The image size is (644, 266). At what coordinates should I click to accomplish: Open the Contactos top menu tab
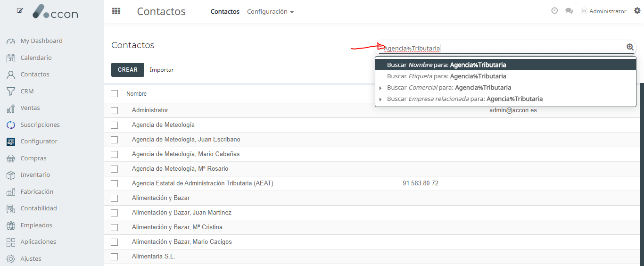tap(225, 12)
